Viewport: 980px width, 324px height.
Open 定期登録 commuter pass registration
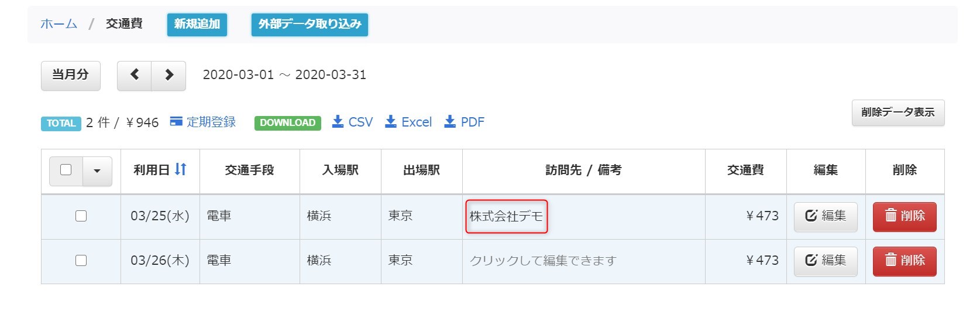tap(203, 122)
